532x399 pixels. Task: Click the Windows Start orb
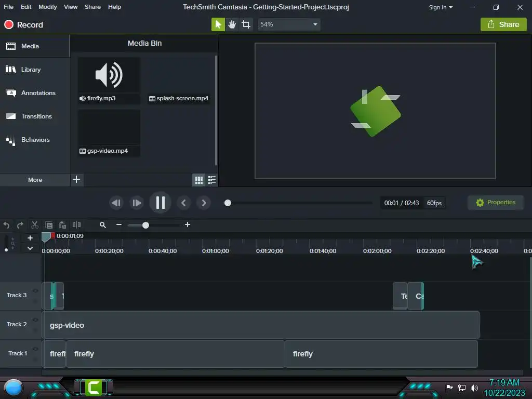(x=13, y=388)
